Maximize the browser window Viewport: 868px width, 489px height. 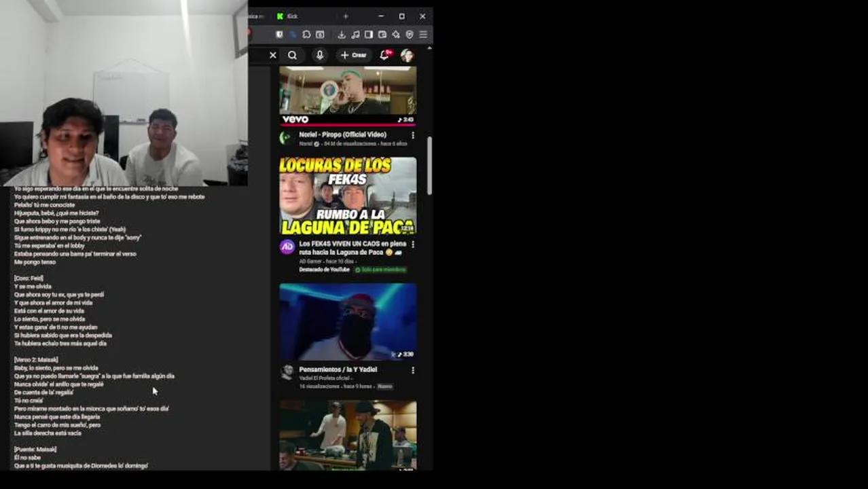401,16
